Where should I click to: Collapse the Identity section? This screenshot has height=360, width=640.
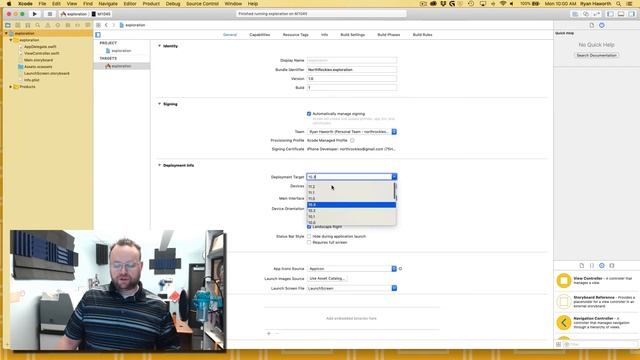tap(160, 46)
